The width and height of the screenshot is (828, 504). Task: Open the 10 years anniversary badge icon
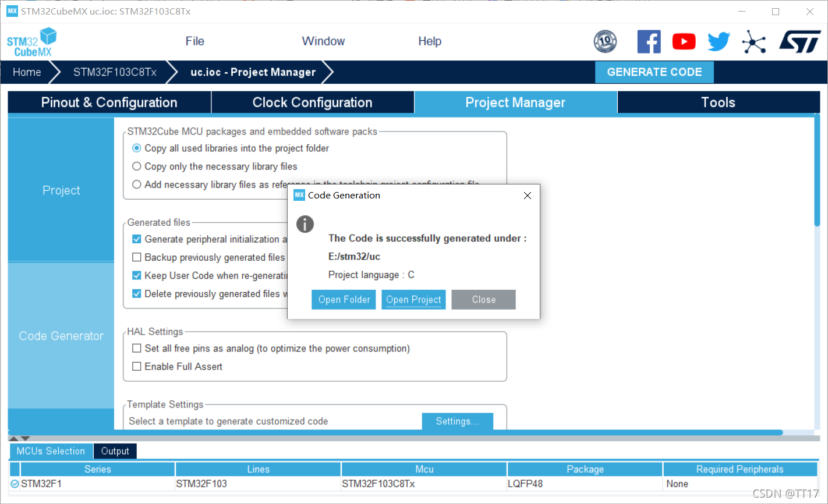(605, 41)
